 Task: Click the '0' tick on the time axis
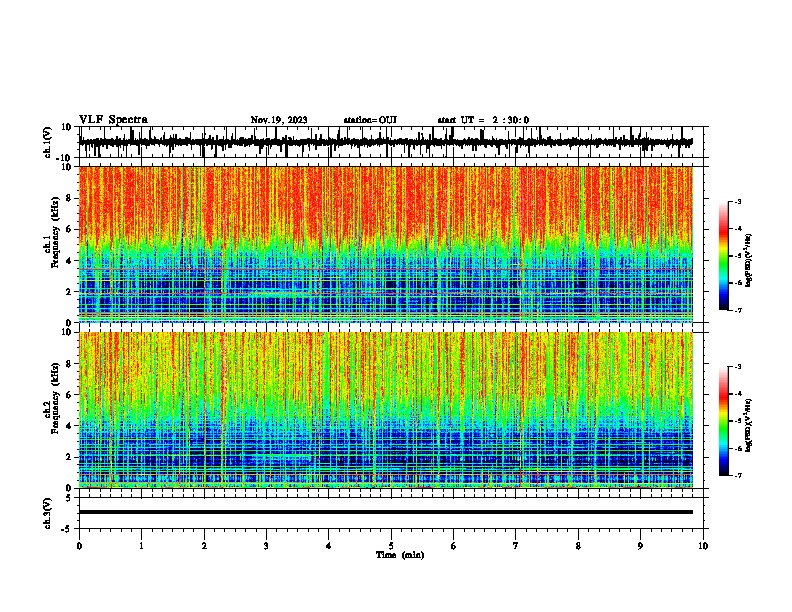tap(79, 546)
